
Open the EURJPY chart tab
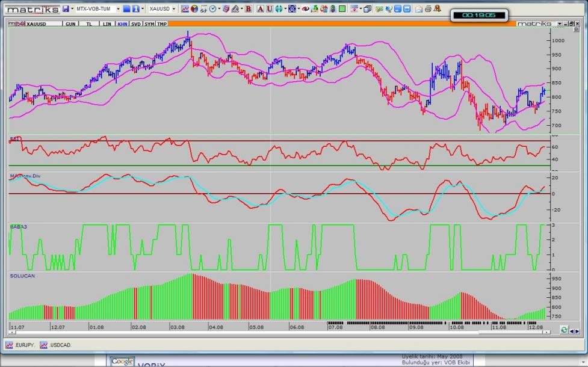pos(20,345)
